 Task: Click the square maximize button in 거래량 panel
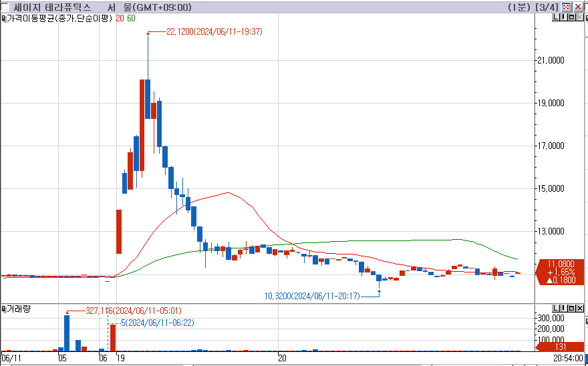[572, 309]
